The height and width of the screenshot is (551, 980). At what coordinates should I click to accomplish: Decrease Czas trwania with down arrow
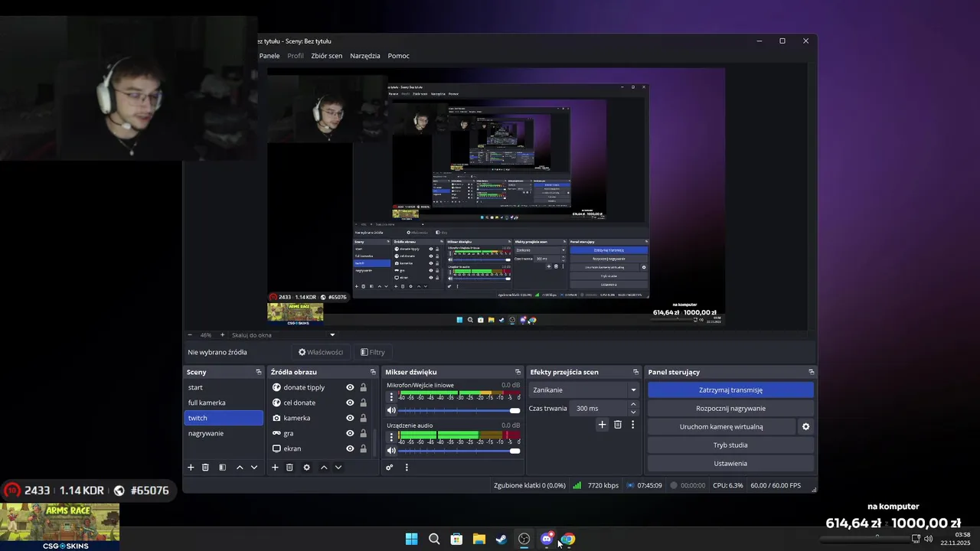point(633,412)
